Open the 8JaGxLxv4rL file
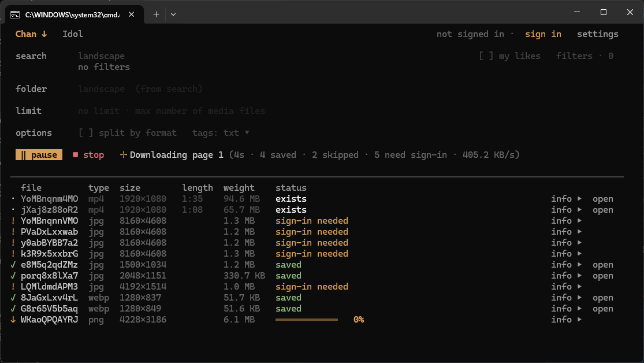The height and width of the screenshot is (363, 644). tap(602, 298)
